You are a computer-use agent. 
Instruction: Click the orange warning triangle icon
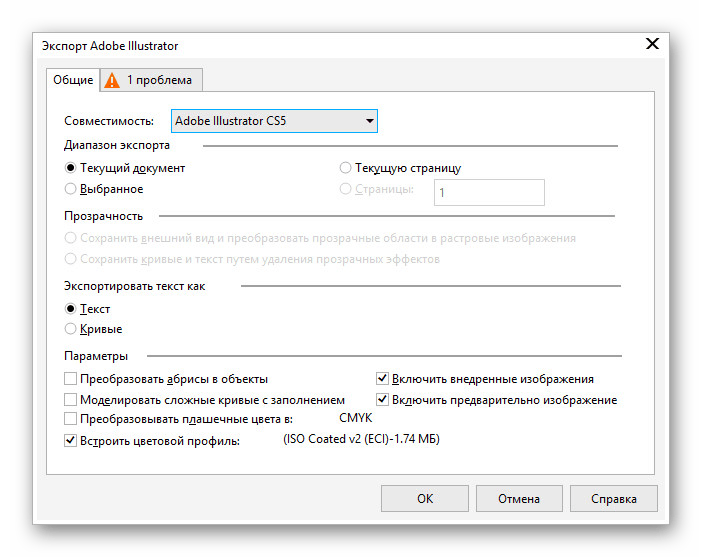coord(112,80)
